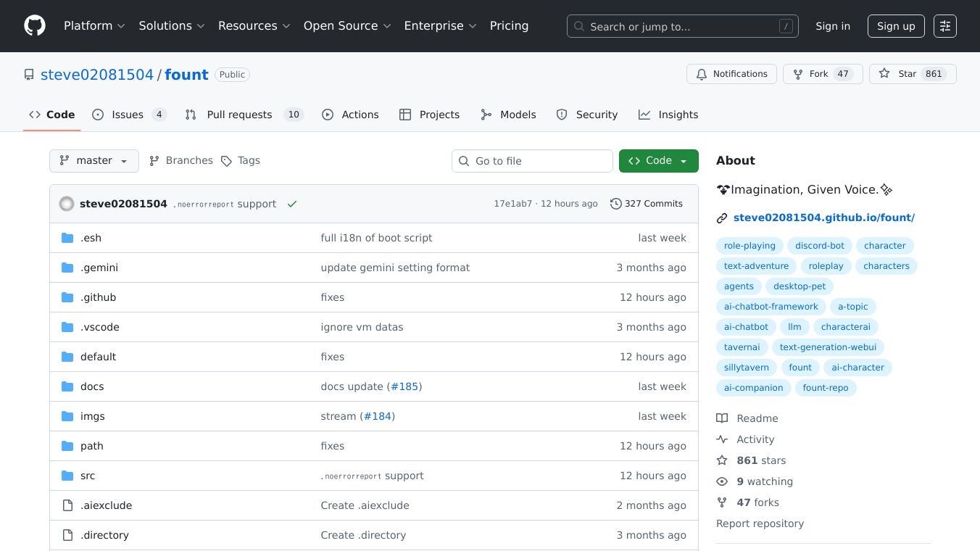This screenshot has width=980, height=551.
Task: Click the Go to file input
Action: pos(533,161)
